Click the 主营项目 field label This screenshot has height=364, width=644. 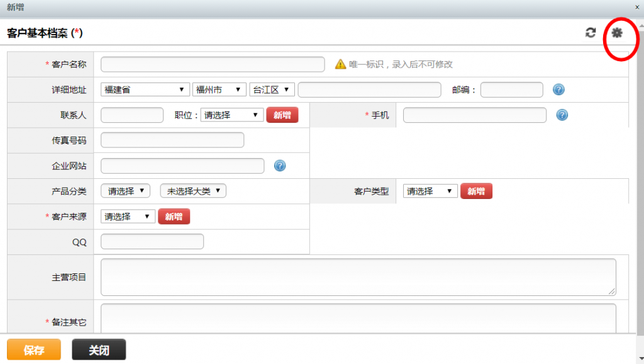point(69,277)
